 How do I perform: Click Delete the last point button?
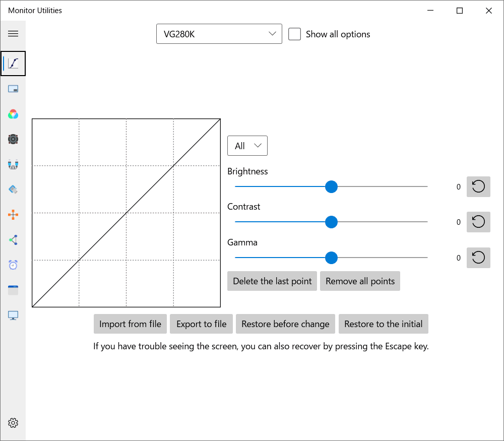[x=272, y=281]
